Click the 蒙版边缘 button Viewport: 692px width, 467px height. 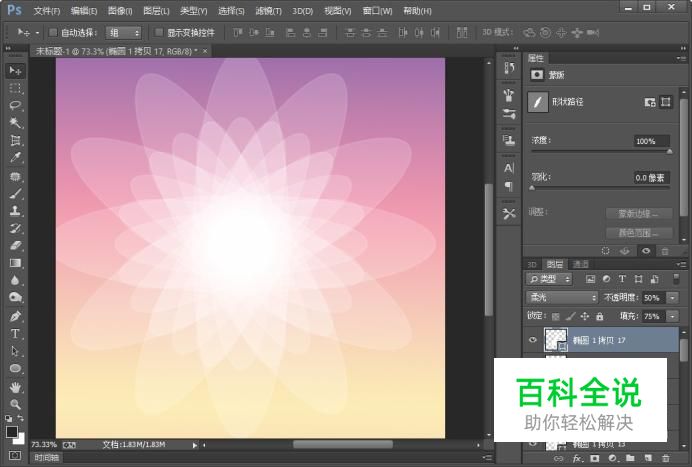pos(639,214)
